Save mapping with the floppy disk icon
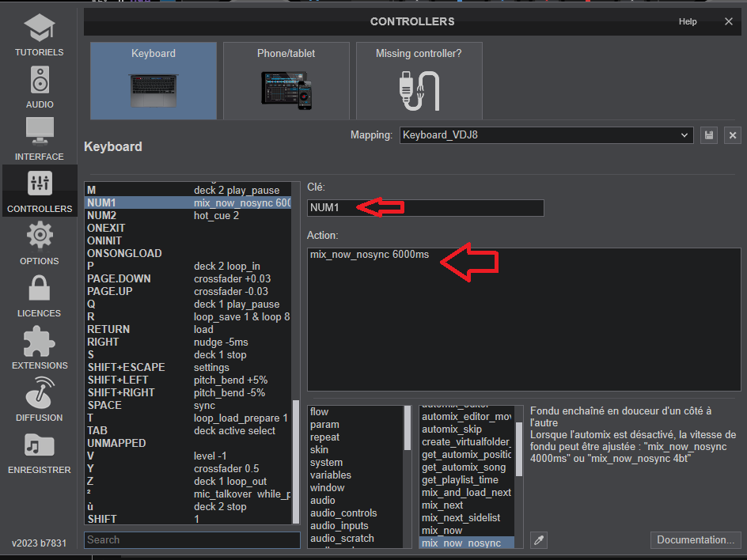 tap(709, 135)
